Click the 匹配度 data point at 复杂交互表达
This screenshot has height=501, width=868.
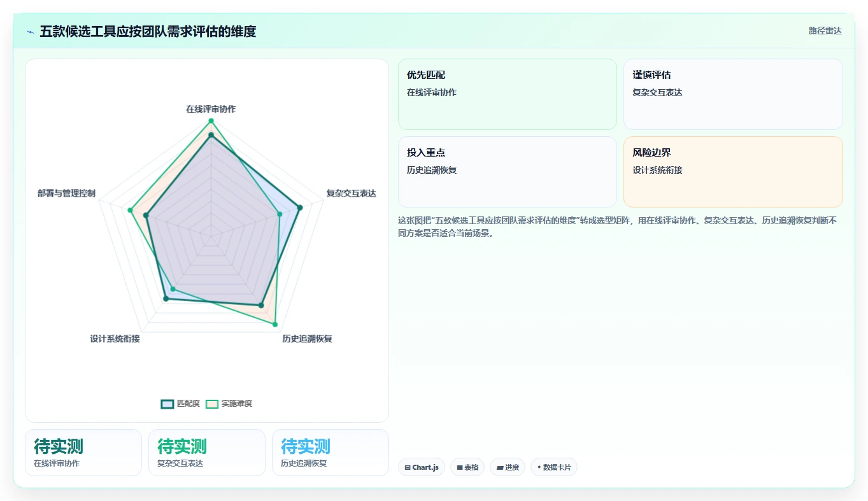[x=300, y=207]
